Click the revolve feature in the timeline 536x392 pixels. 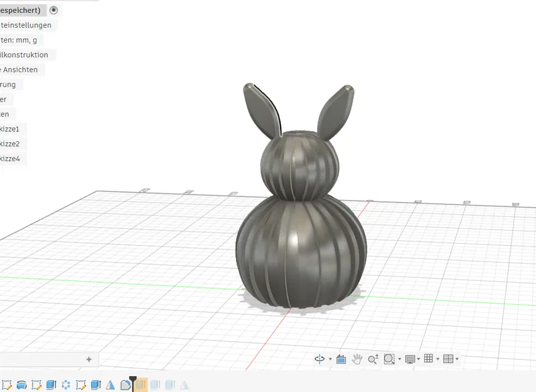pos(21,384)
